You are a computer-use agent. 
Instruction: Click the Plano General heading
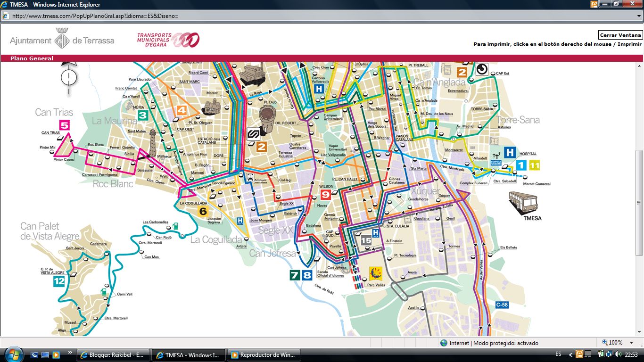(x=32, y=58)
